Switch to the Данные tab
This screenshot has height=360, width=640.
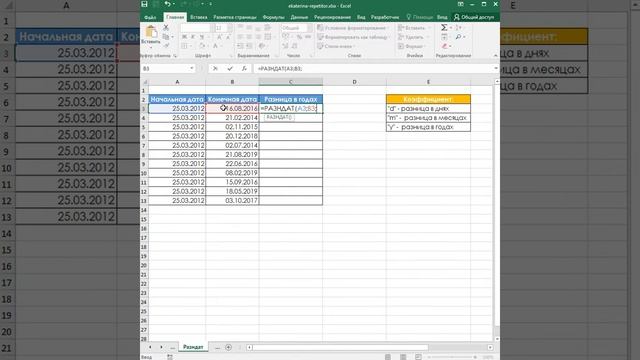(299, 17)
